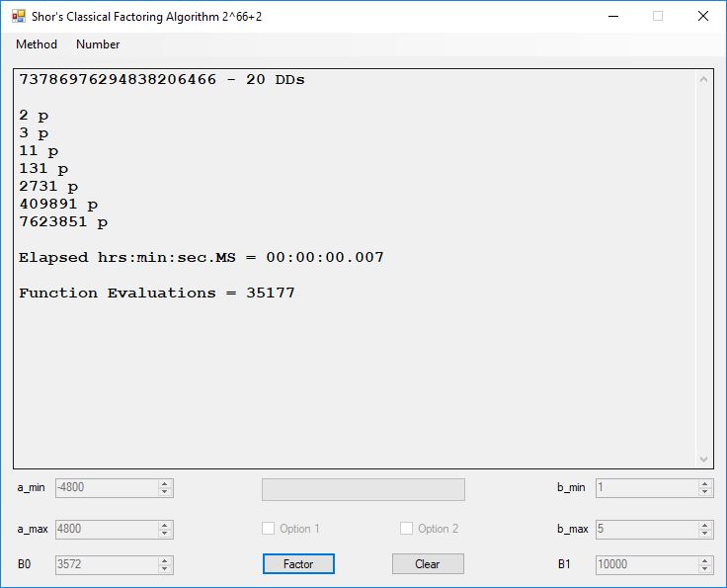Viewport: 727px width, 588px height.
Task: Increment a_min using the up arrow
Action: pyautogui.click(x=165, y=484)
